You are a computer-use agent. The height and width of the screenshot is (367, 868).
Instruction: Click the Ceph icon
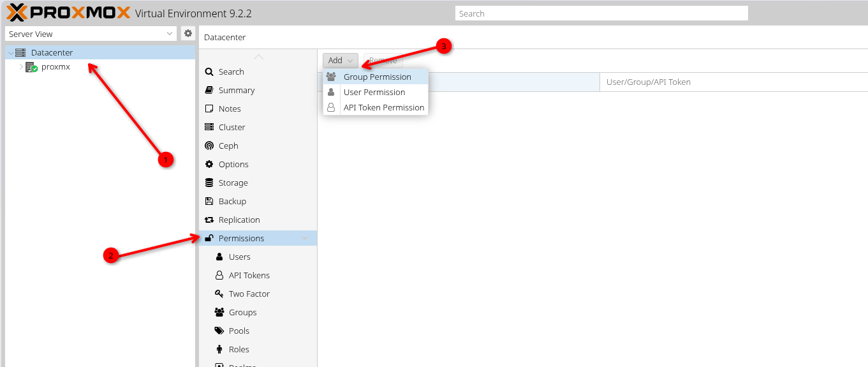click(x=209, y=146)
